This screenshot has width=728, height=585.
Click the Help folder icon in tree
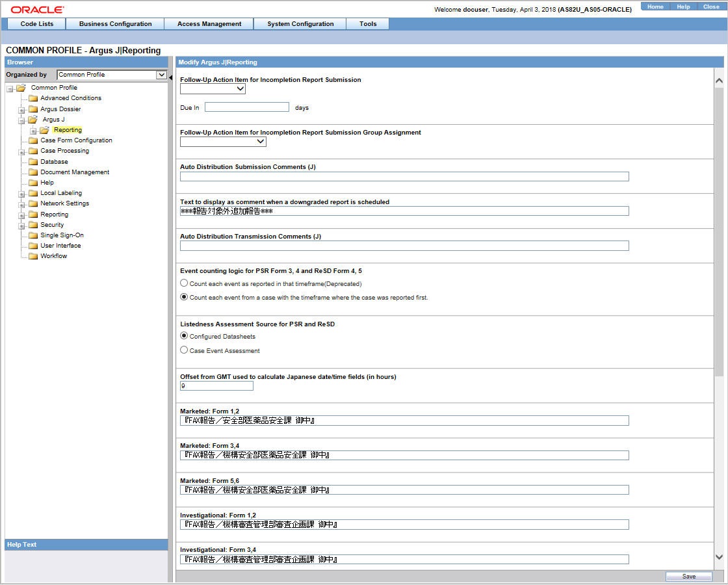click(33, 183)
